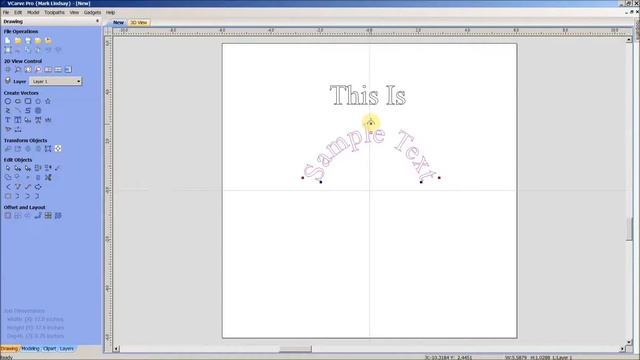Image resolution: width=640 pixels, height=360 pixels.
Task: Switch to the 3D View tab
Action: pyautogui.click(x=139, y=22)
